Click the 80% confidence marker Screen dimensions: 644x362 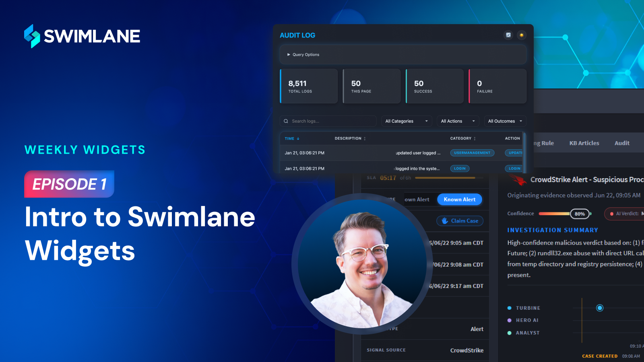[580, 214]
